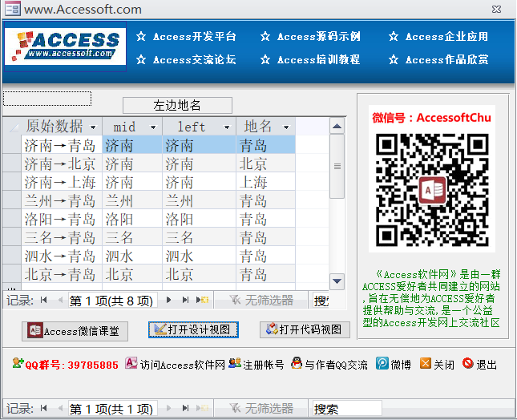The image size is (517, 420).
Task: Click the WeChat QR code image
Action: [x=432, y=189]
